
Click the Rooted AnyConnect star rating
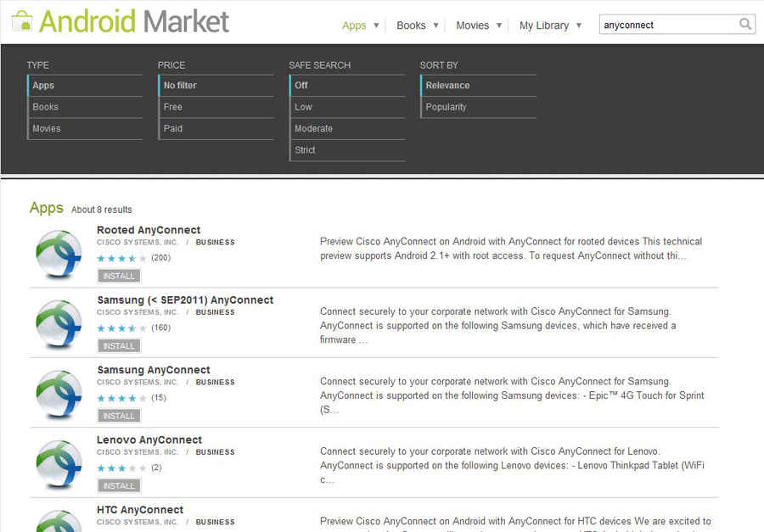pyautogui.click(x=121, y=258)
